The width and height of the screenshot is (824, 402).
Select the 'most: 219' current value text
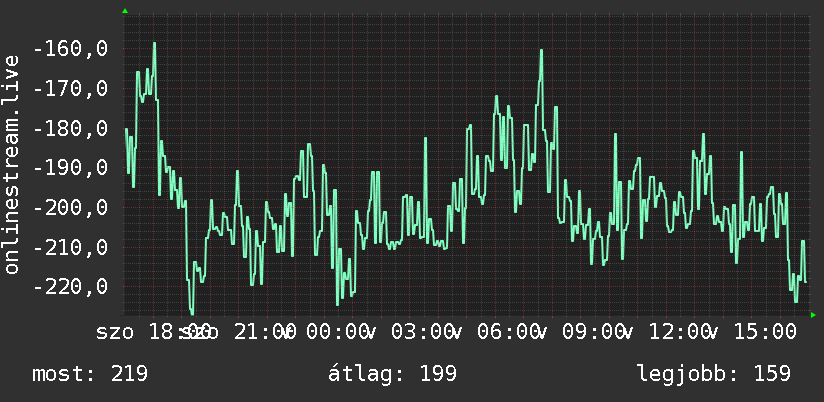click(x=90, y=374)
